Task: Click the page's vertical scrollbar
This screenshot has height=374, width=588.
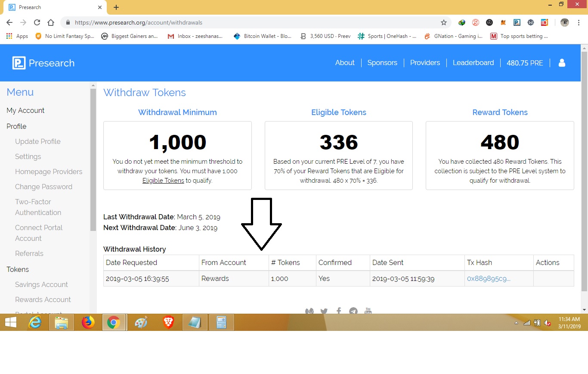Action: (584, 171)
